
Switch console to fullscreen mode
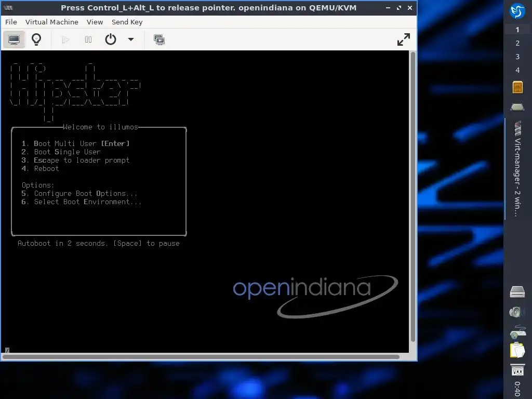(x=403, y=39)
